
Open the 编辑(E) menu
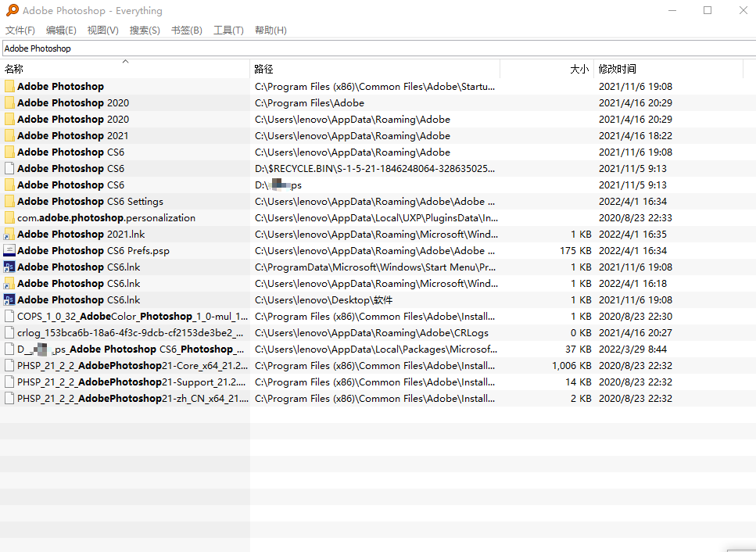[61, 30]
